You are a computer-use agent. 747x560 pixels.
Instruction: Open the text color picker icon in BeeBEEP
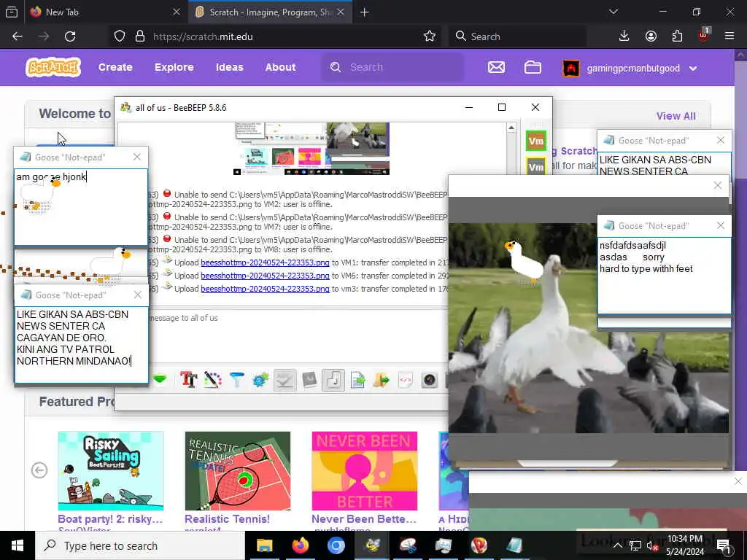[x=213, y=380]
